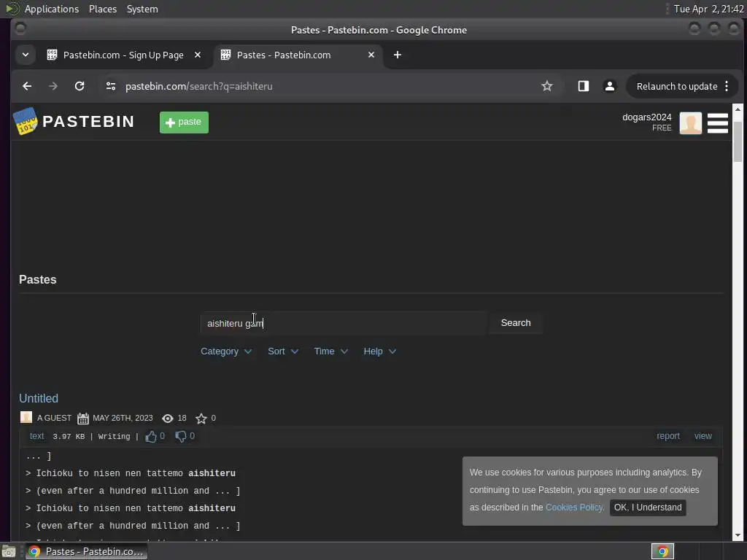Expand the Sort filter dropdown
Image resolution: width=747 pixels, height=560 pixels.
[x=283, y=351]
